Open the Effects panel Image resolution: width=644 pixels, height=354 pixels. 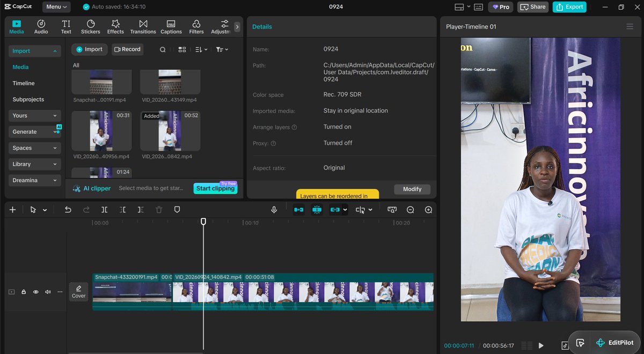[x=115, y=27]
